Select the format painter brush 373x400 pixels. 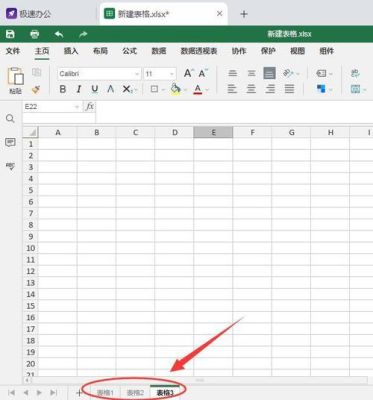pos(36,89)
